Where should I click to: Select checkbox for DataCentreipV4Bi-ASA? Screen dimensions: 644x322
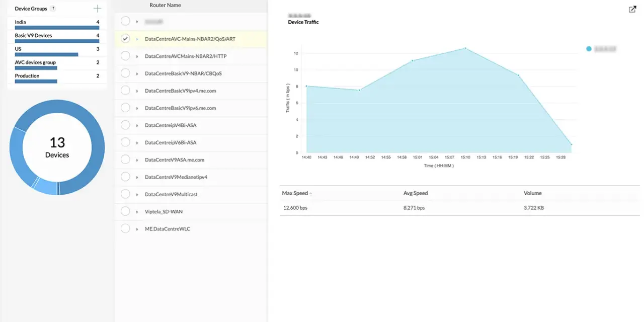[125, 125]
